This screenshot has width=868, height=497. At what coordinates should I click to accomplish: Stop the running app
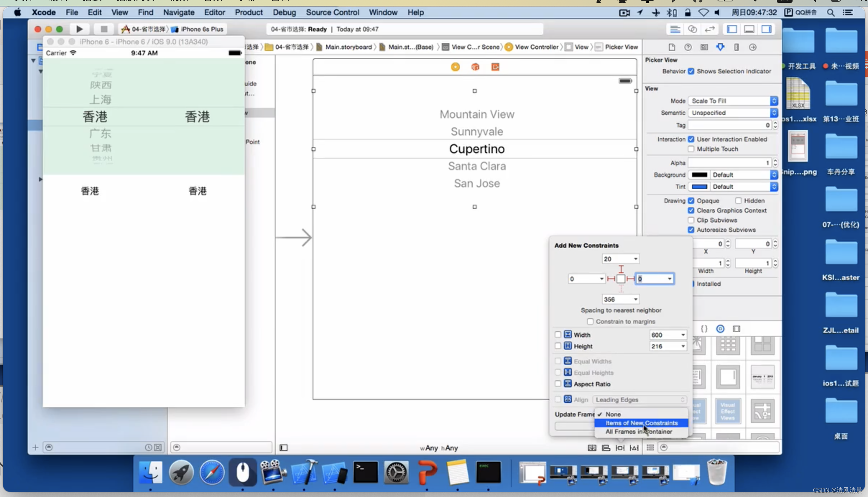[x=104, y=29]
